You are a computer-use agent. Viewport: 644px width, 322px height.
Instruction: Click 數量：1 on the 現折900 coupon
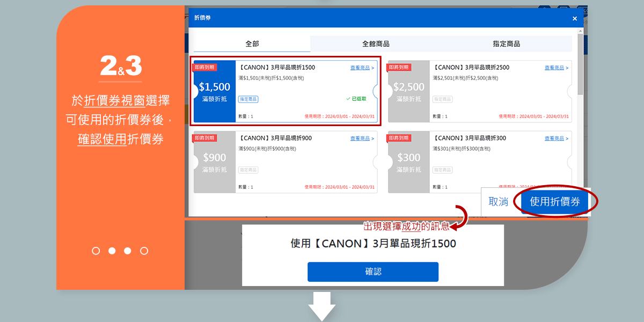(246, 187)
